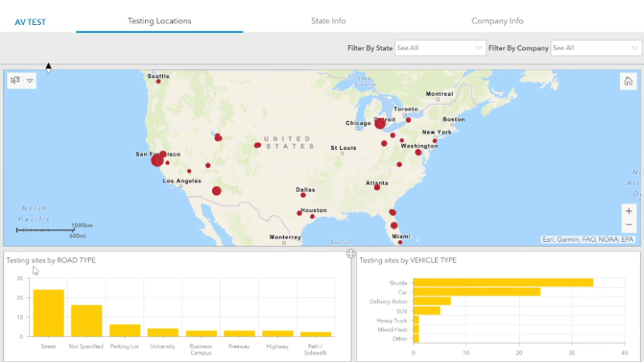
Task: Click the large San Francisco testing site marker
Action: tap(157, 160)
